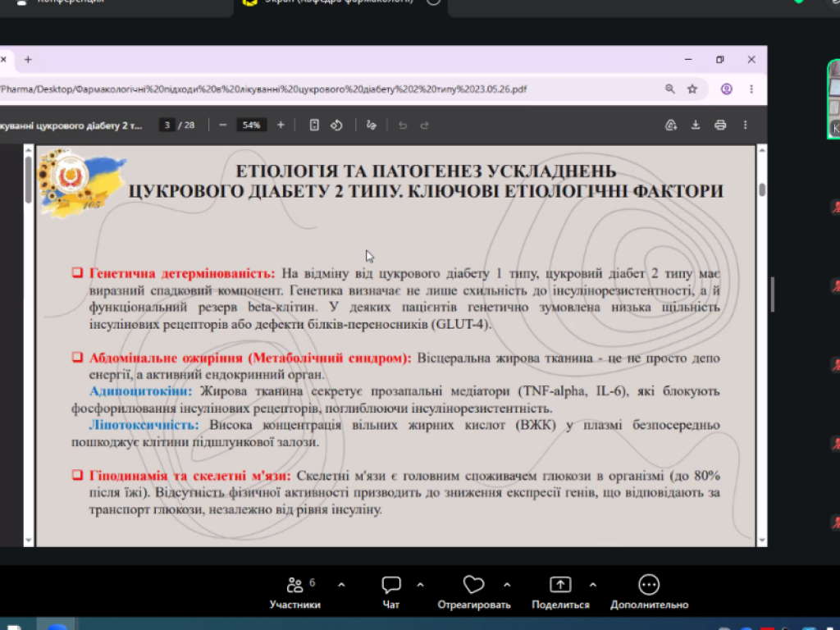
Task: Edit the PDF page number field
Action: pos(167,125)
